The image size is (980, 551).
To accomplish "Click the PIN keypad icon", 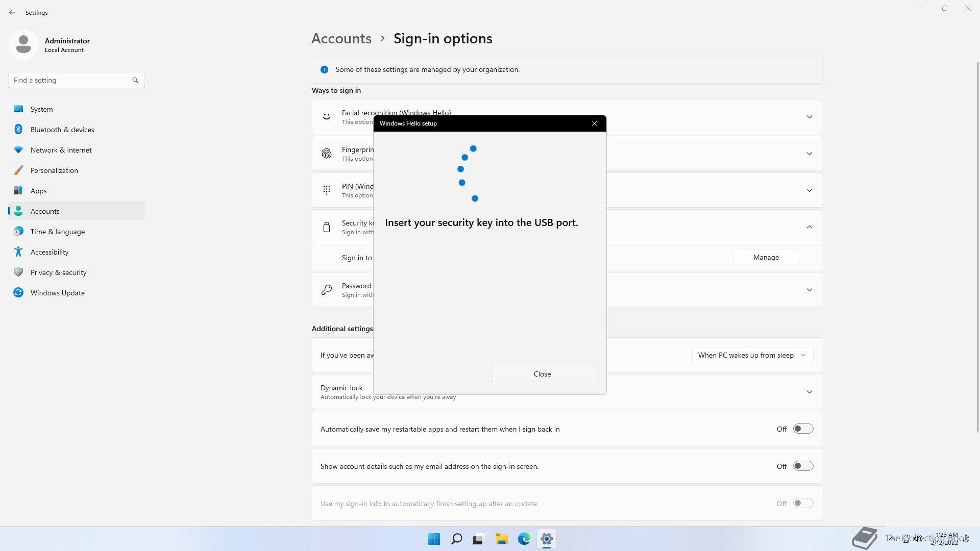I will click(327, 190).
